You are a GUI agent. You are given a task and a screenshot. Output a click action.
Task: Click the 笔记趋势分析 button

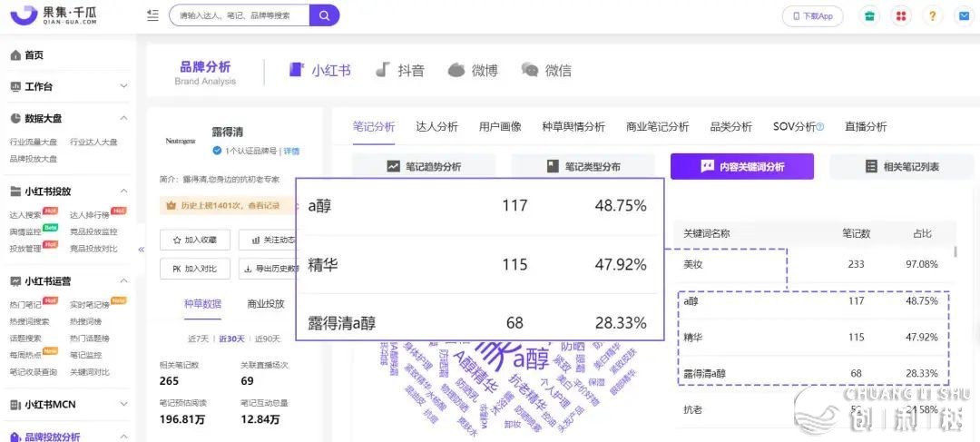coord(424,166)
